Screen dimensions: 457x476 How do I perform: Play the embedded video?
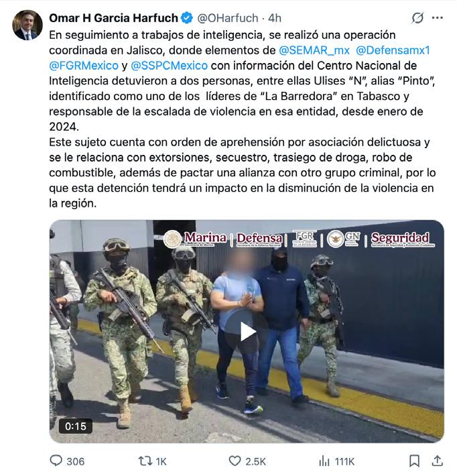pyautogui.click(x=247, y=331)
